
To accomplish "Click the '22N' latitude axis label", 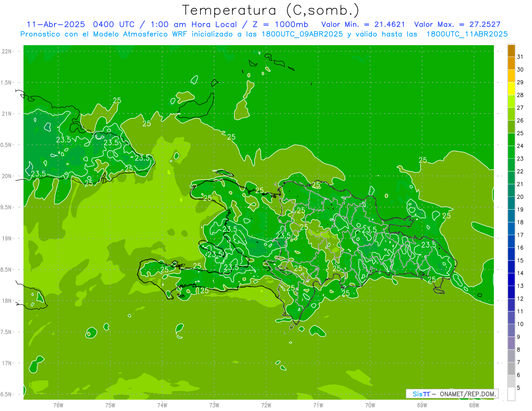I will click(x=7, y=51).
